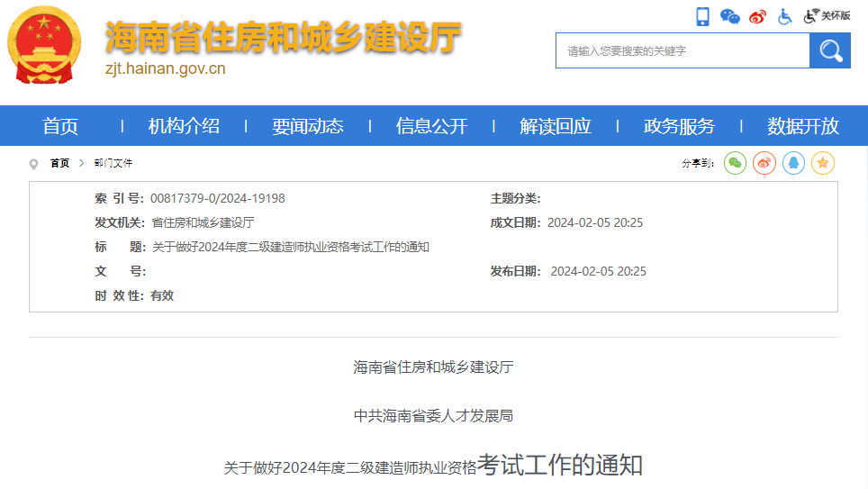Screen dimensions: 868x489
Task: Click the blue wheelchair accessibility icon
Action: tap(784, 16)
